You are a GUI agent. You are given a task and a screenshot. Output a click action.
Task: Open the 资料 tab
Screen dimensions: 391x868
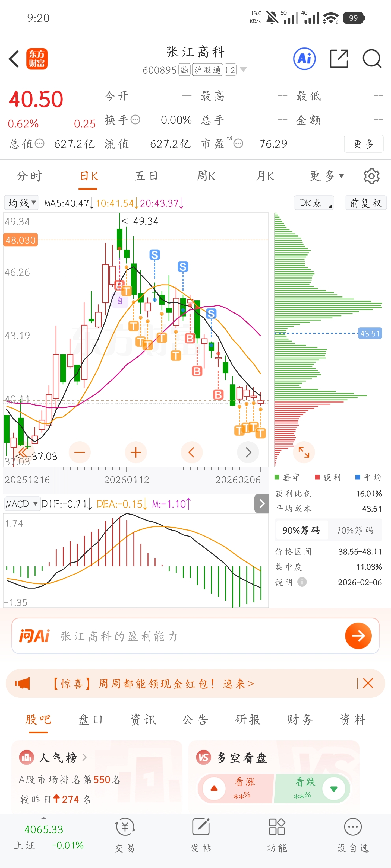coord(353,719)
